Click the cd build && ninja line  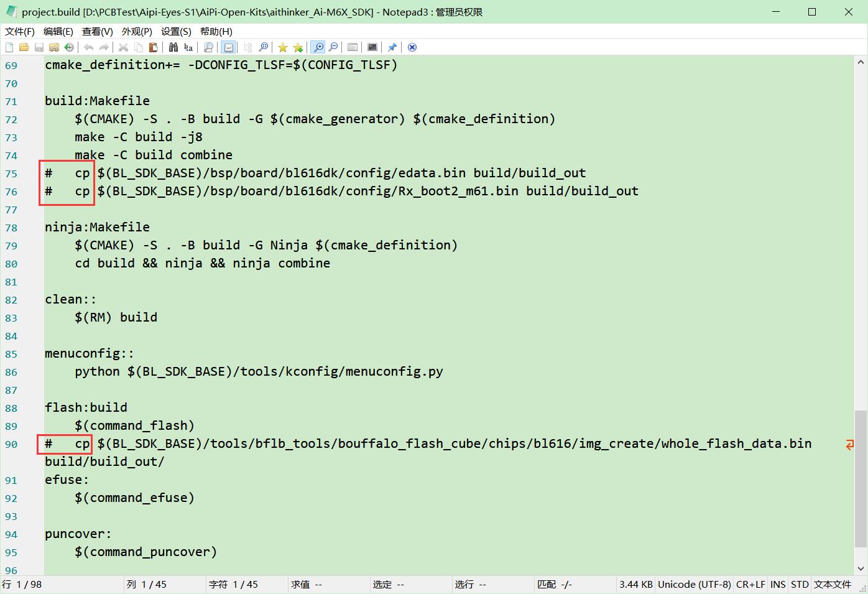(203, 263)
